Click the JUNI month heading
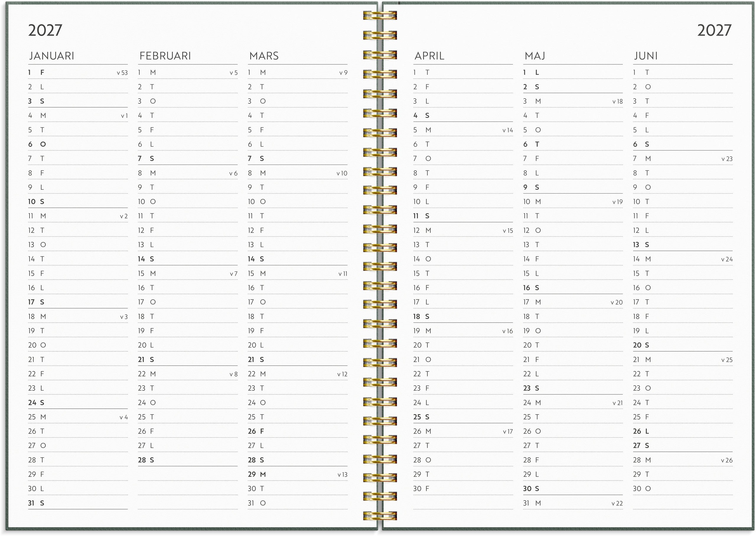 coord(646,56)
